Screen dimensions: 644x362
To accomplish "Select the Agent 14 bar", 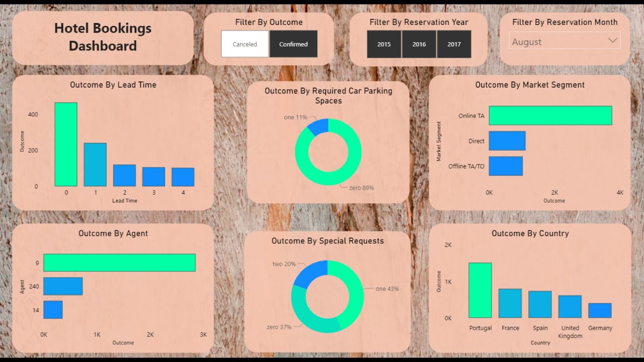I will (53, 310).
